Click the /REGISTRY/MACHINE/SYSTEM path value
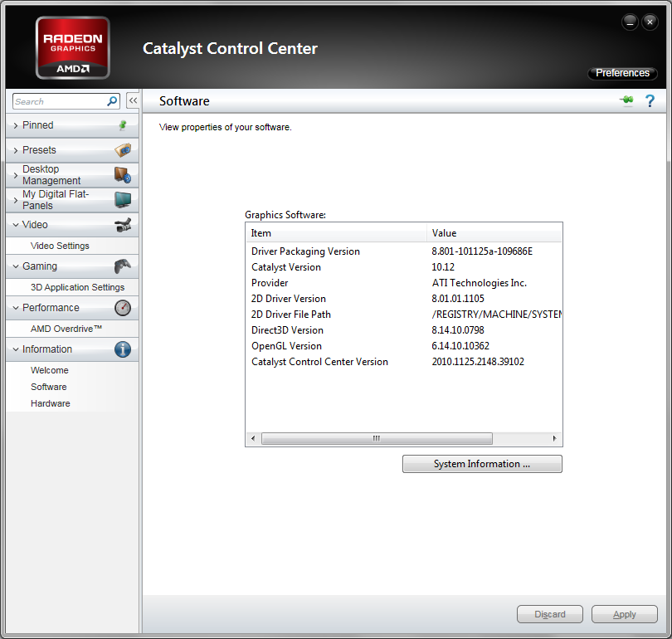This screenshot has height=639, width=672. tap(497, 315)
